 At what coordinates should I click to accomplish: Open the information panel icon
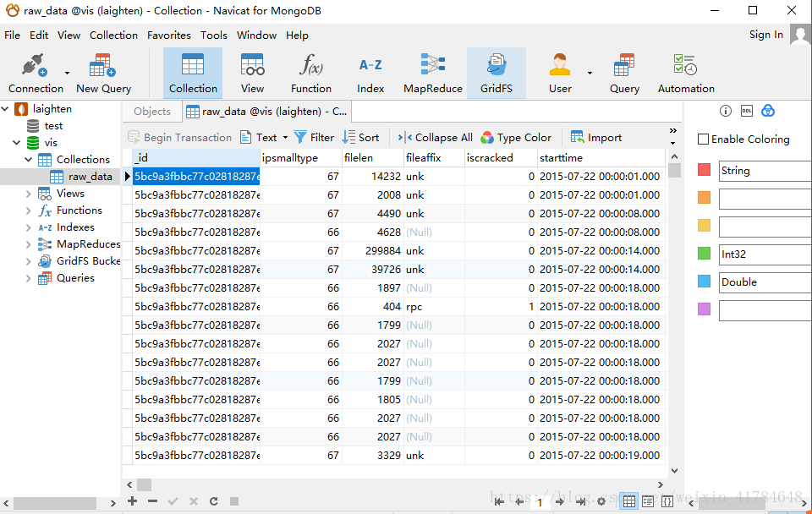[x=726, y=111]
